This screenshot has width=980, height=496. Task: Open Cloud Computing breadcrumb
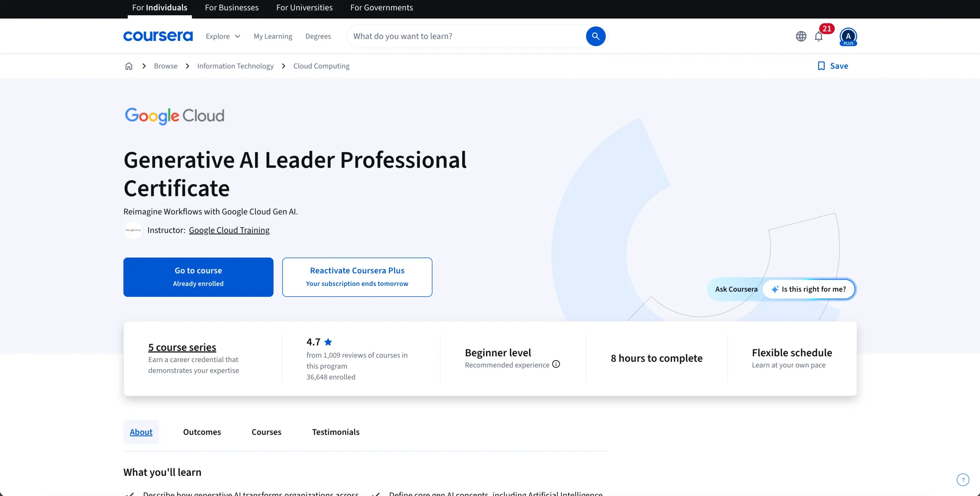tap(322, 66)
